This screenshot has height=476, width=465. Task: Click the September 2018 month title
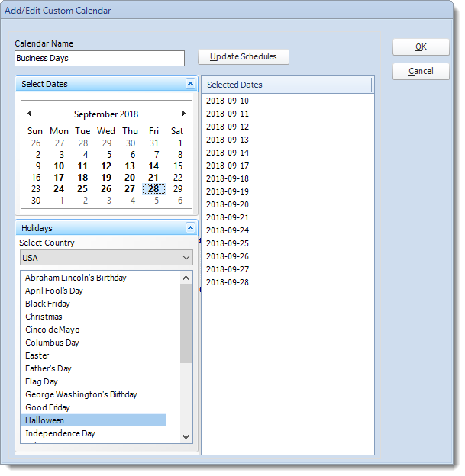(x=106, y=114)
